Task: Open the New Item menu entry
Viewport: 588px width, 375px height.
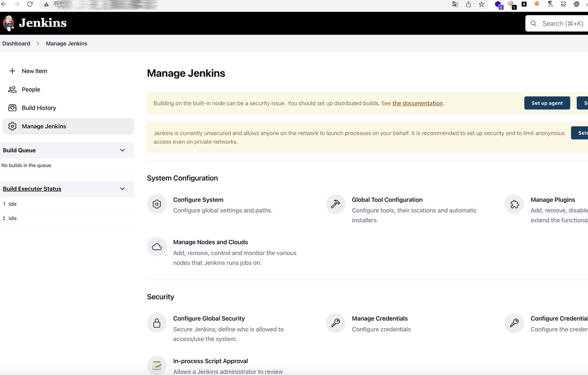Action: click(68, 71)
